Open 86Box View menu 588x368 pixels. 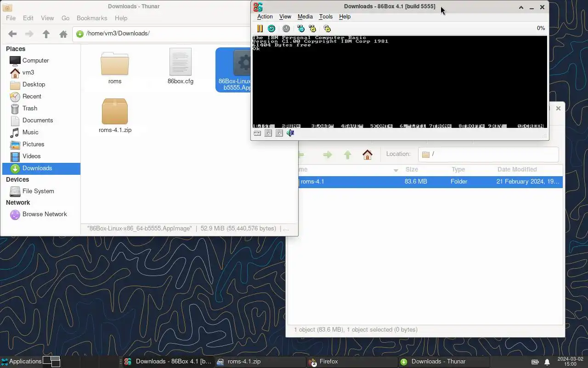pos(285,17)
